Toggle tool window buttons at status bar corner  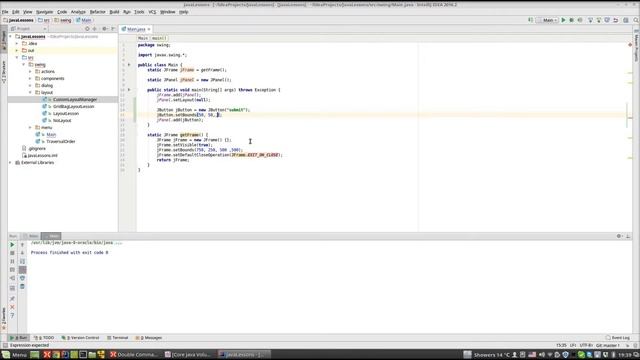pos(5,345)
